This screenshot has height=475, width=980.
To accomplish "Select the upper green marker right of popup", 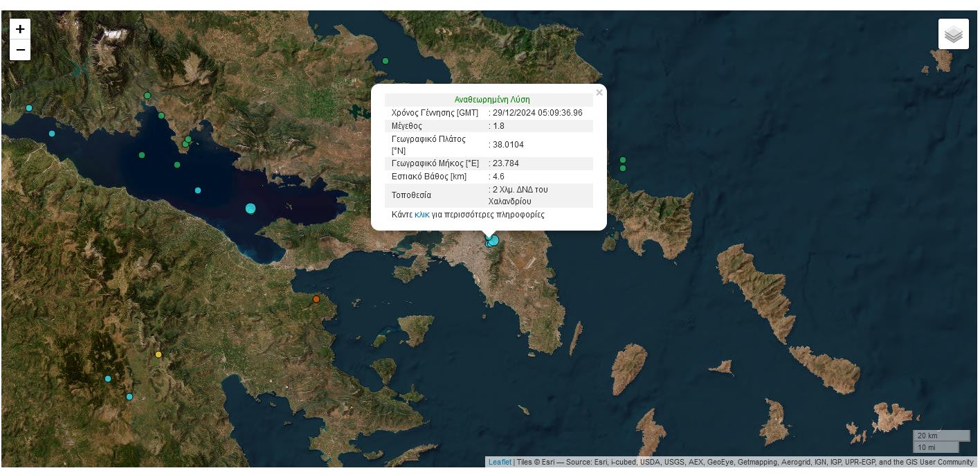I will pos(623,160).
